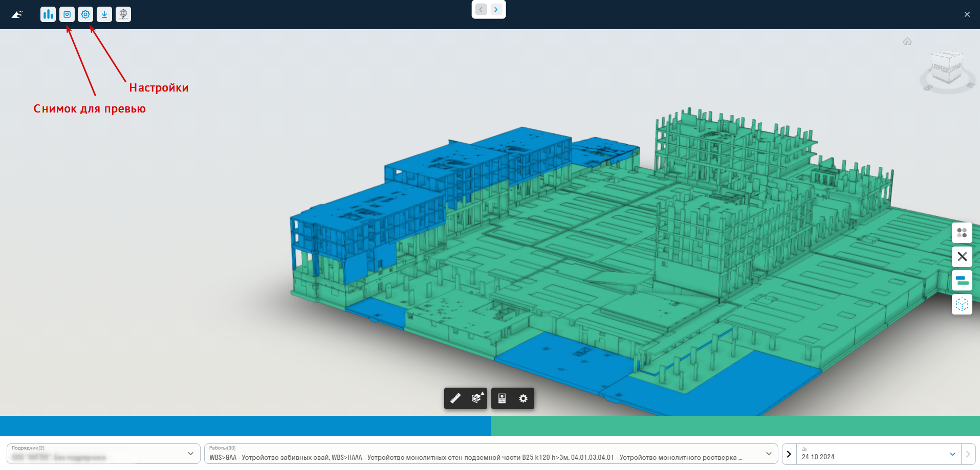The width and height of the screenshot is (980, 470).
Task: Close the viewer with the top-right X
Action: [x=967, y=14]
